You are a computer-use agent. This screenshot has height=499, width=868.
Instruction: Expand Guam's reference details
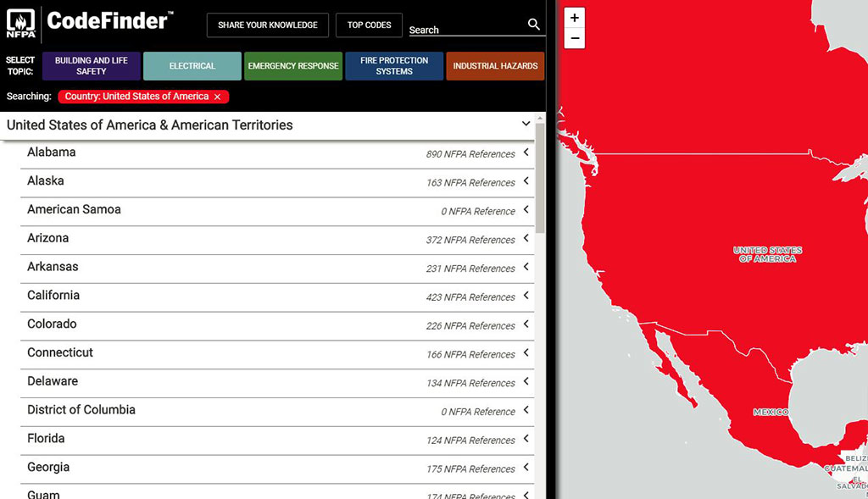pyautogui.click(x=525, y=494)
